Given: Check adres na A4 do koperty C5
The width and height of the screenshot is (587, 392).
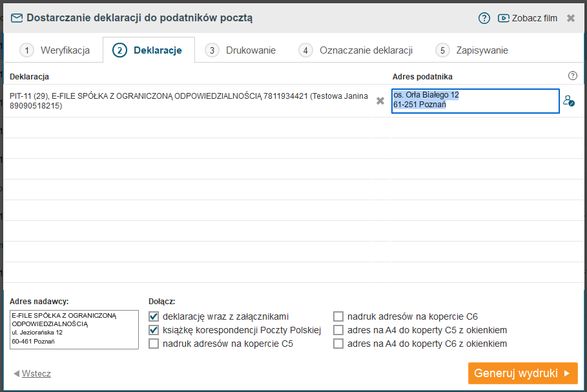Looking at the screenshot, I should pyautogui.click(x=338, y=330).
